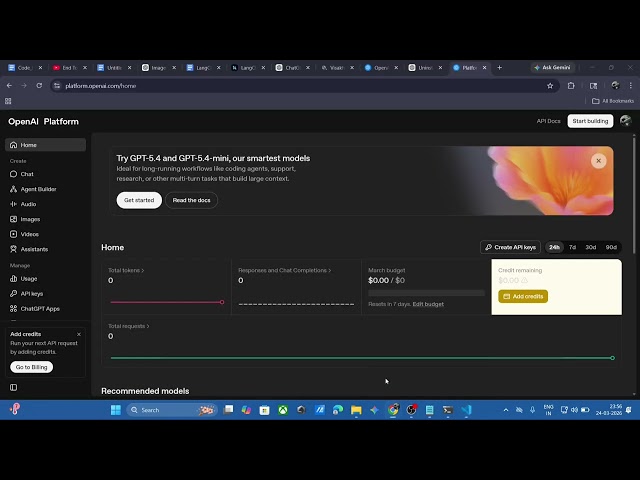640x480 pixels.
Task: Click the Go to Billing button
Action: click(31, 367)
